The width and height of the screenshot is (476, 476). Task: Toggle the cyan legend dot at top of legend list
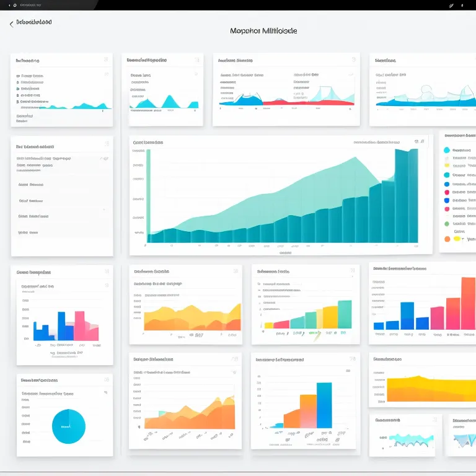tap(447, 150)
